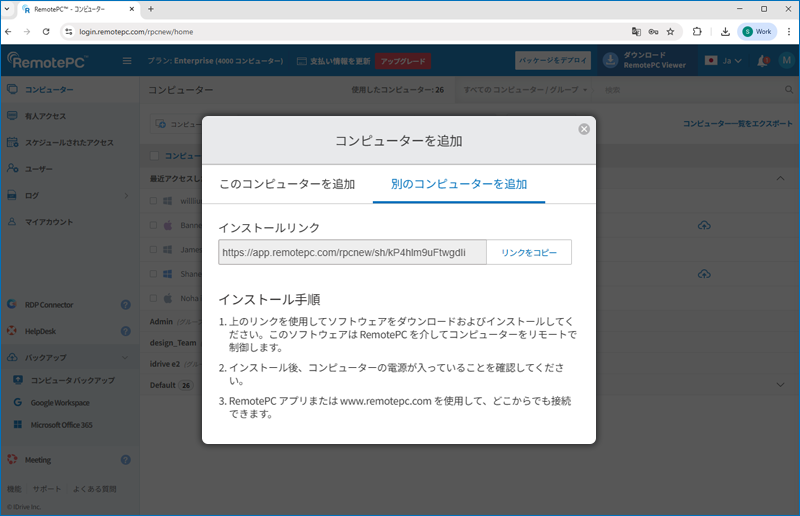Open ユーザー in the sidebar
The width and height of the screenshot is (800, 516).
pos(39,169)
